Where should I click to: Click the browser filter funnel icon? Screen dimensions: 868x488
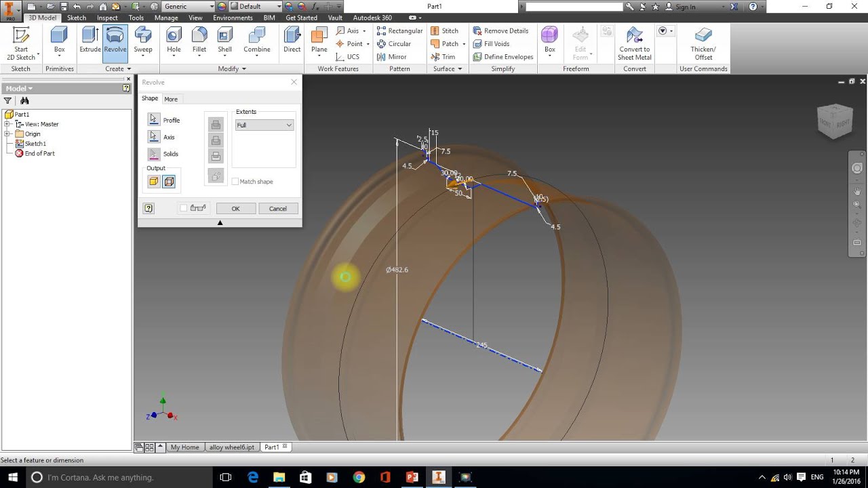coord(8,100)
